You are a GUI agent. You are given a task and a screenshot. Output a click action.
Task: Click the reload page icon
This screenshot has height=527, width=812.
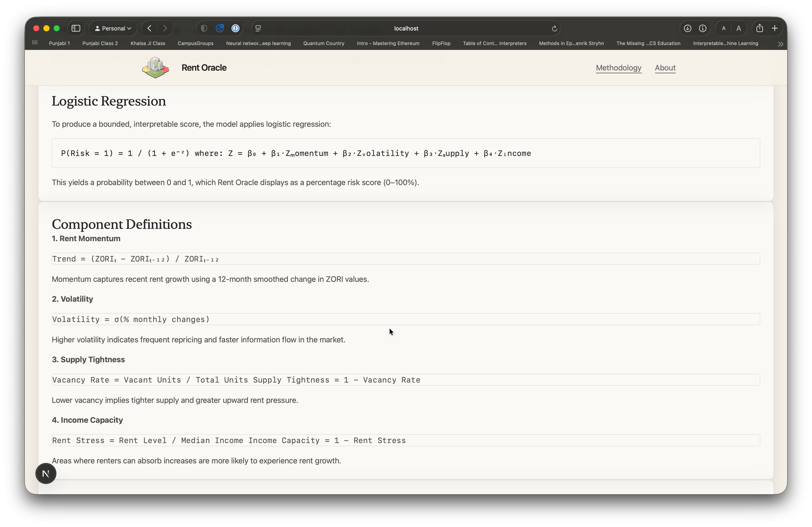pos(554,29)
